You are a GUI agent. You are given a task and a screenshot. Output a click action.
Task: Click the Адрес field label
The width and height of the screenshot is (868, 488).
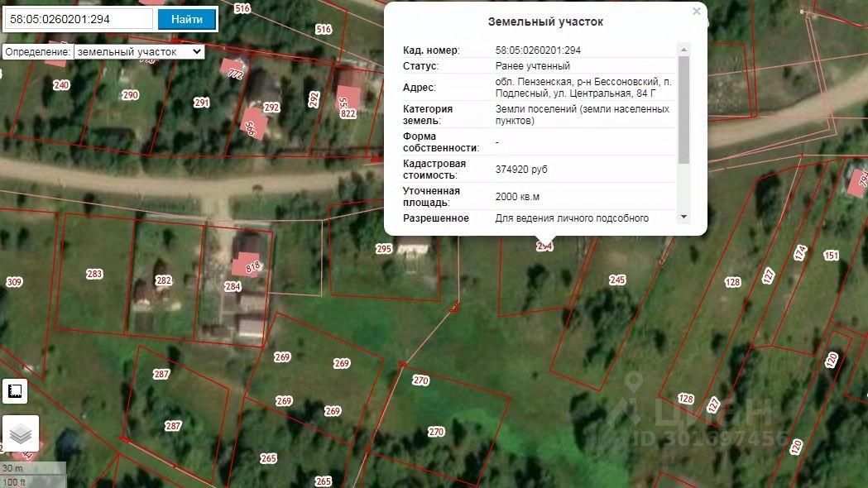[x=419, y=88]
